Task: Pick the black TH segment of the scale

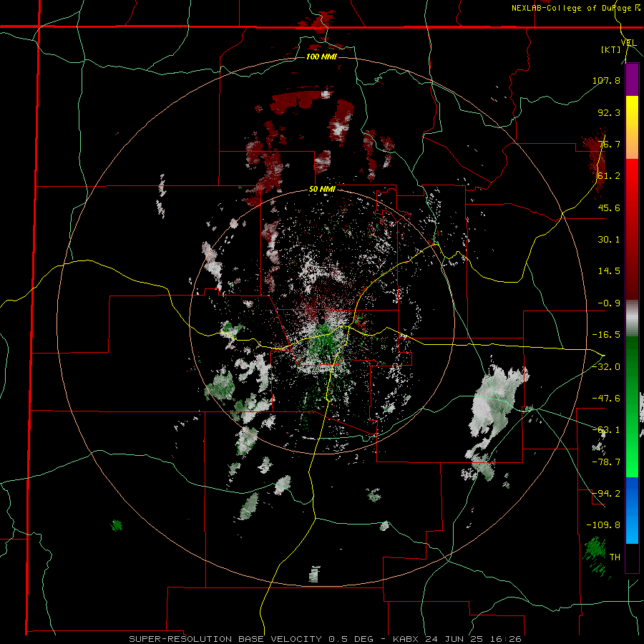Action: click(x=632, y=557)
